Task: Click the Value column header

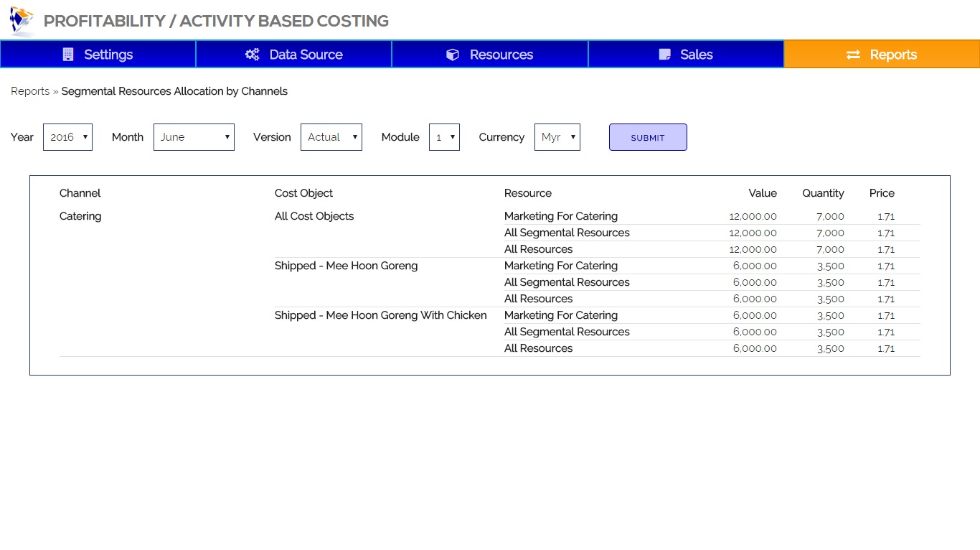Action: click(763, 193)
